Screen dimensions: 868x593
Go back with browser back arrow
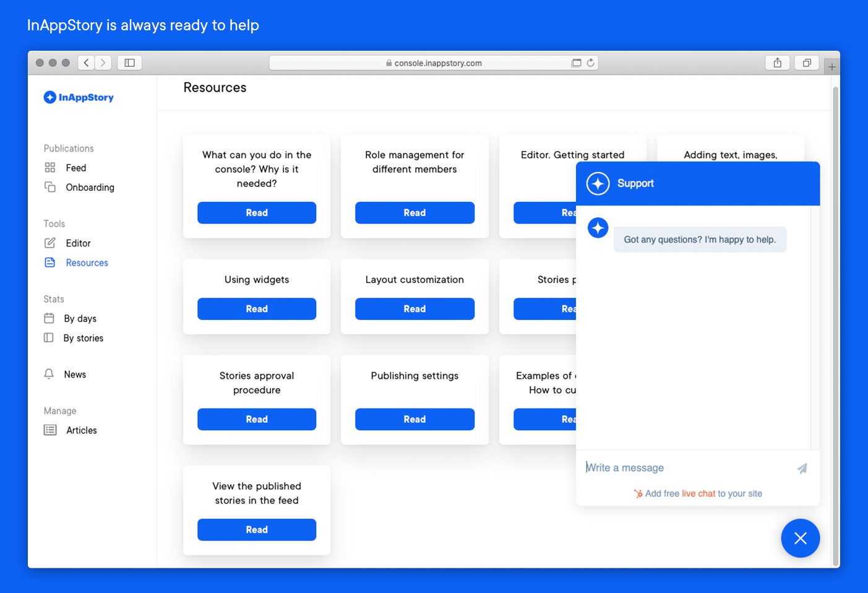tap(86, 63)
